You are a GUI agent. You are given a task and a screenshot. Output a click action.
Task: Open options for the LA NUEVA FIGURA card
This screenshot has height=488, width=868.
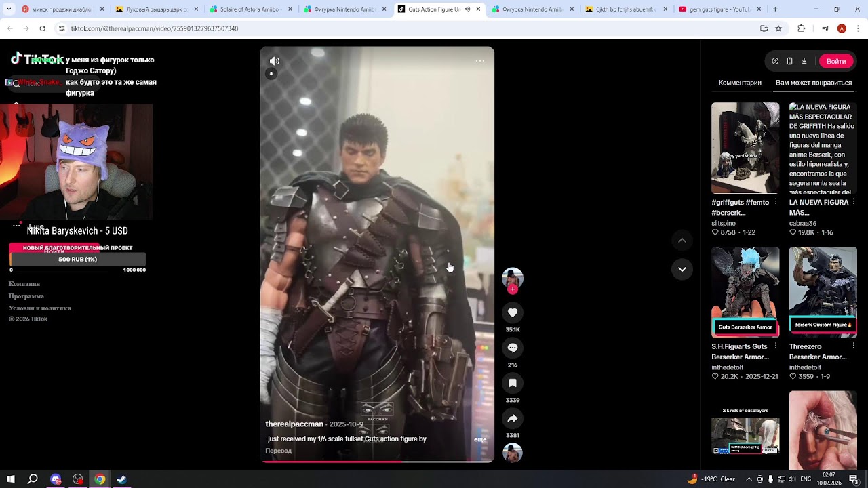(854, 202)
